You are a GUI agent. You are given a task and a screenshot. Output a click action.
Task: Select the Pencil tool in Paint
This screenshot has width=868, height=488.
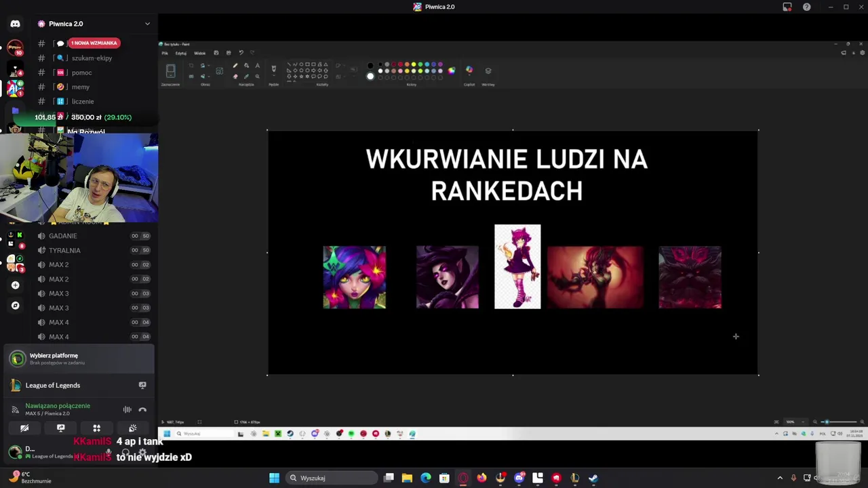click(x=235, y=66)
